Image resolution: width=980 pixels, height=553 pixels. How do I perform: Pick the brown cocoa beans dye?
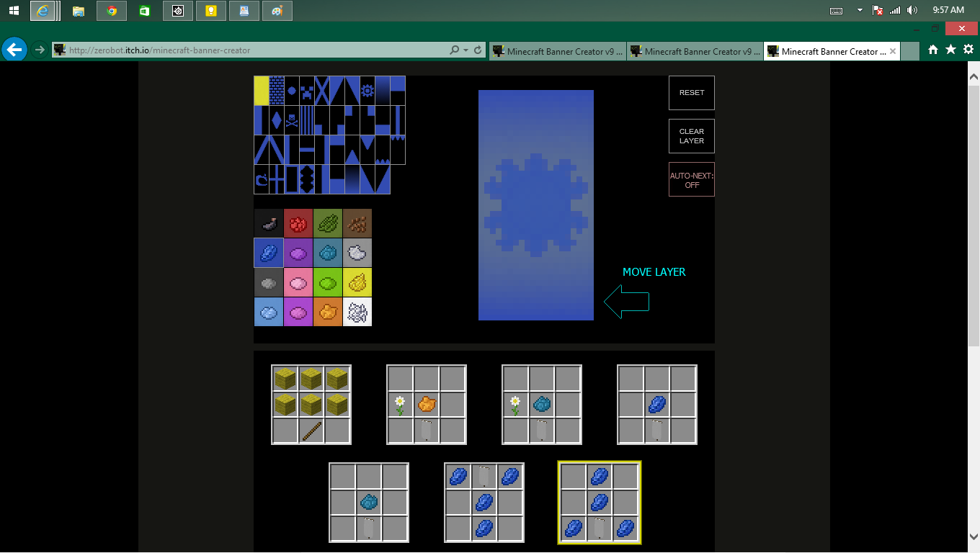click(357, 223)
